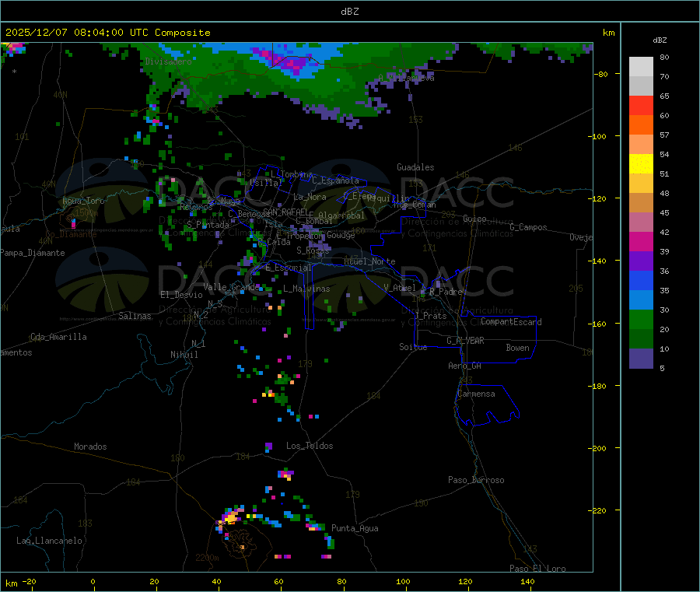Click the Guico label
Screen dimensions: 700x592
[x=474, y=219]
